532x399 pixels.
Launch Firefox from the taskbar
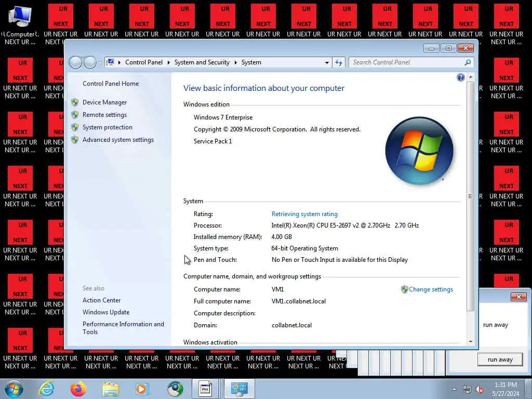78,389
